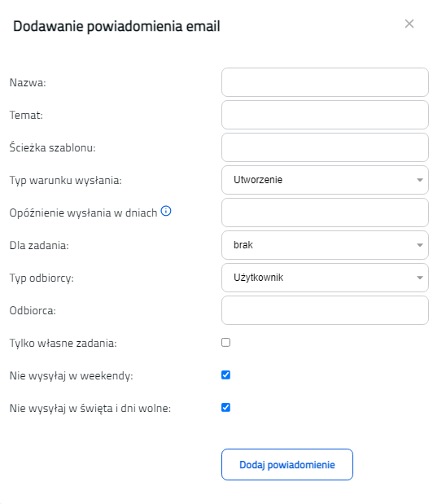
Task: Click the Dodaj powiadomienie button
Action: [x=287, y=465]
